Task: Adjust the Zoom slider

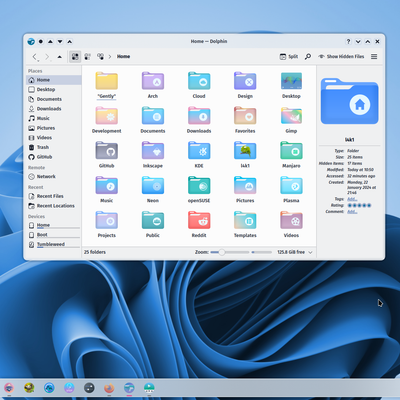Action: 230,252
